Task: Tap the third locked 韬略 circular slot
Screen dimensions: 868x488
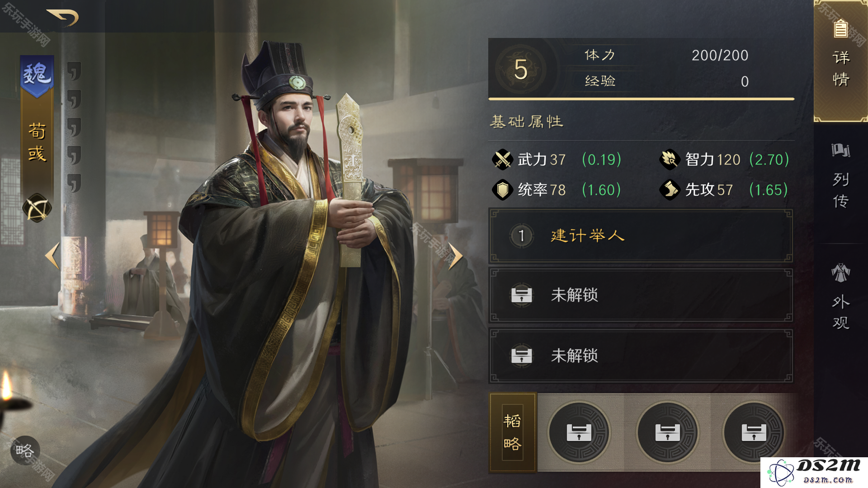Action: tap(754, 432)
